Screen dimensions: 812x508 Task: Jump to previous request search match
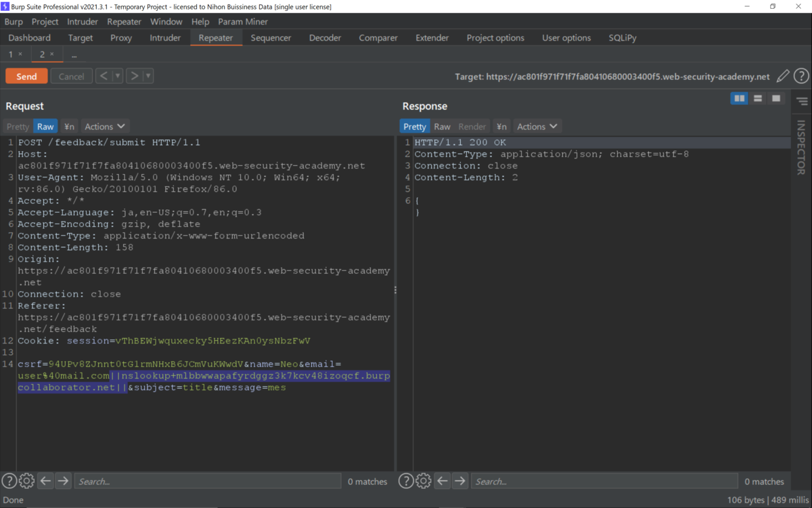(x=45, y=481)
